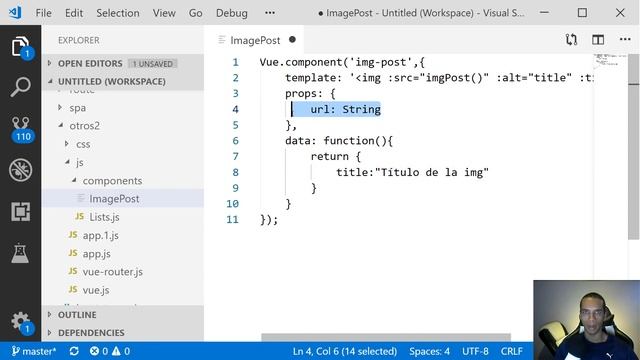Show more menu items via ellipsis
The image size is (640, 360).
coord(270,13)
